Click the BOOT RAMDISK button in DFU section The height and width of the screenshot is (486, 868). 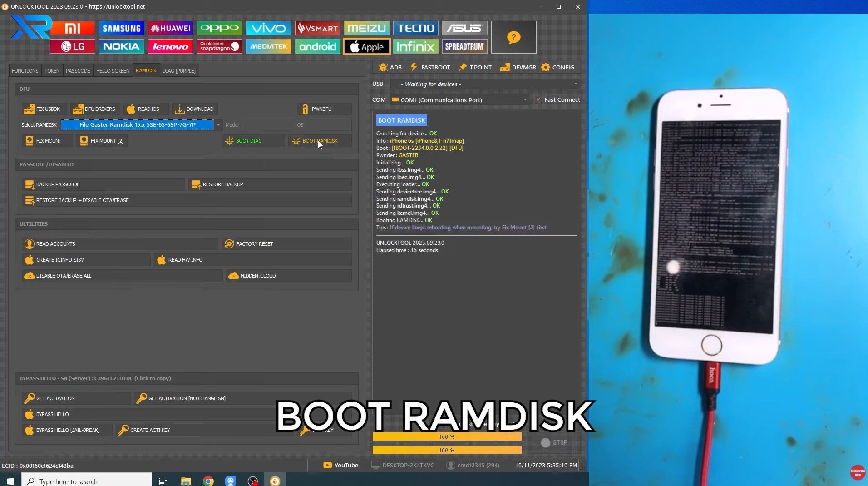coord(320,141)
